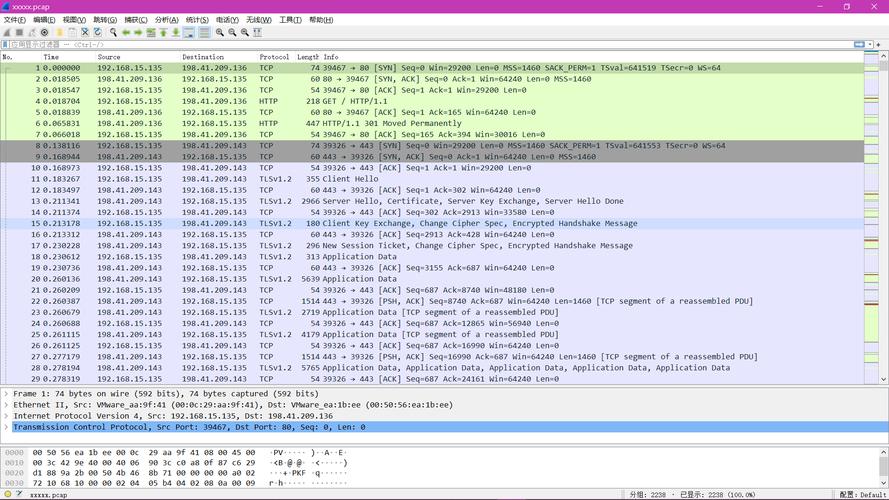Reset text to normal size icon
889x500 pixels.
pyautogui.click(x=245, y=33)
